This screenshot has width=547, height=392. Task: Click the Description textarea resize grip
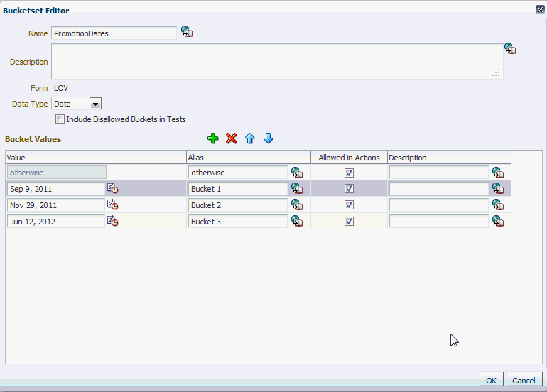(496, 73)
